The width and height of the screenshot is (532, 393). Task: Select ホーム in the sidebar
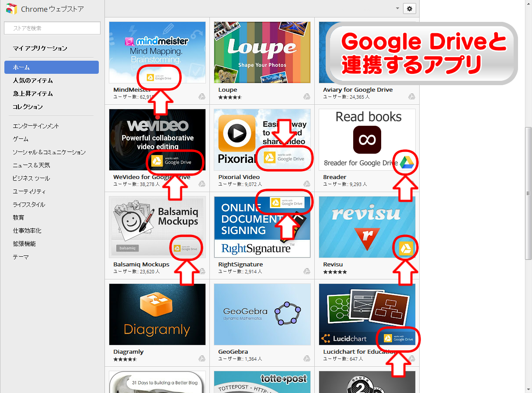pyautogui.click(x=52, y=67)
